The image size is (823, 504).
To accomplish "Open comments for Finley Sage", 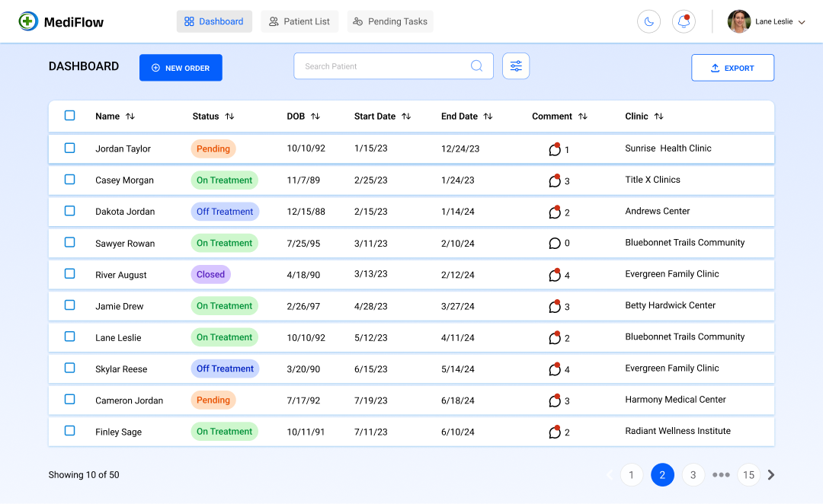I will pos(554,432).
